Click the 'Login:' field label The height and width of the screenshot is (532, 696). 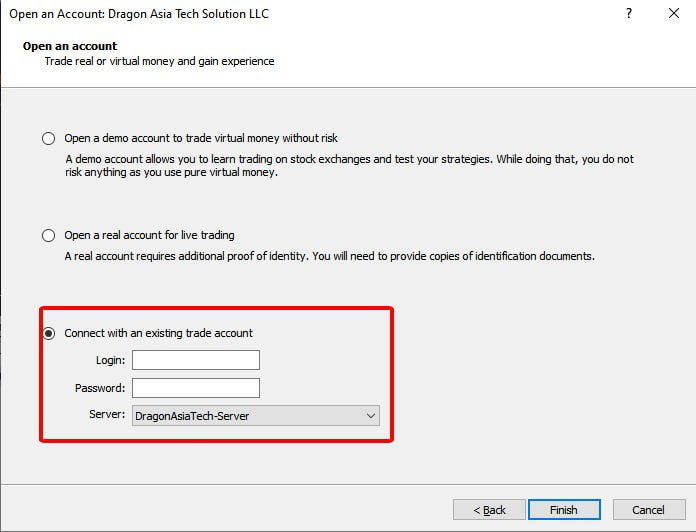point(111,360)
